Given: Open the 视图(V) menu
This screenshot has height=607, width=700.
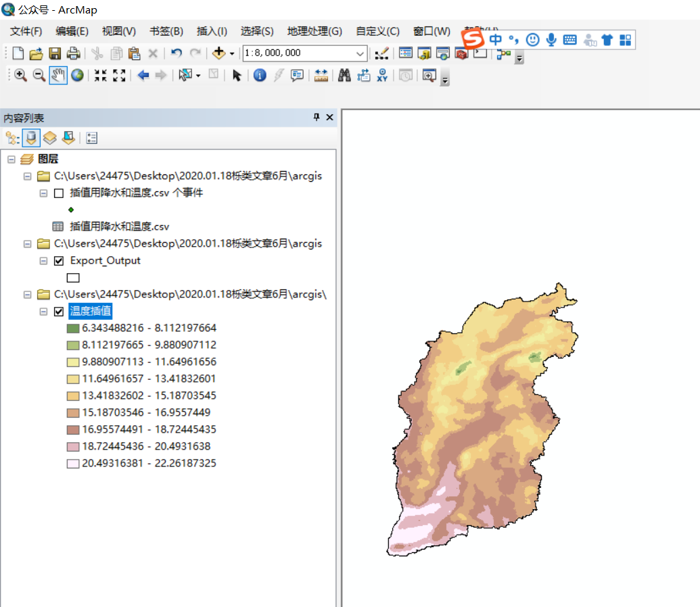Looking at the screenshot, I should click(x=119, y=31).
